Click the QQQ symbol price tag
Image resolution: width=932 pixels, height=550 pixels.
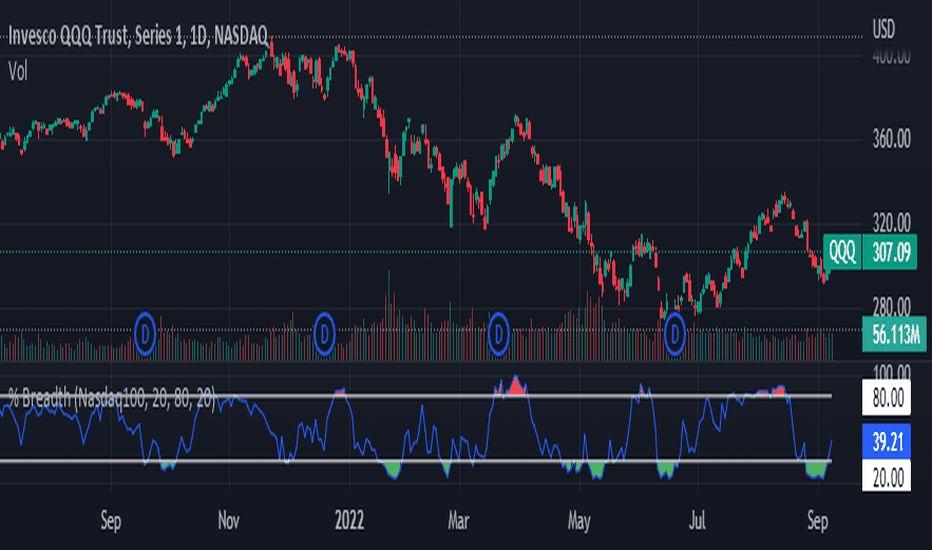(x=842, y=252)
